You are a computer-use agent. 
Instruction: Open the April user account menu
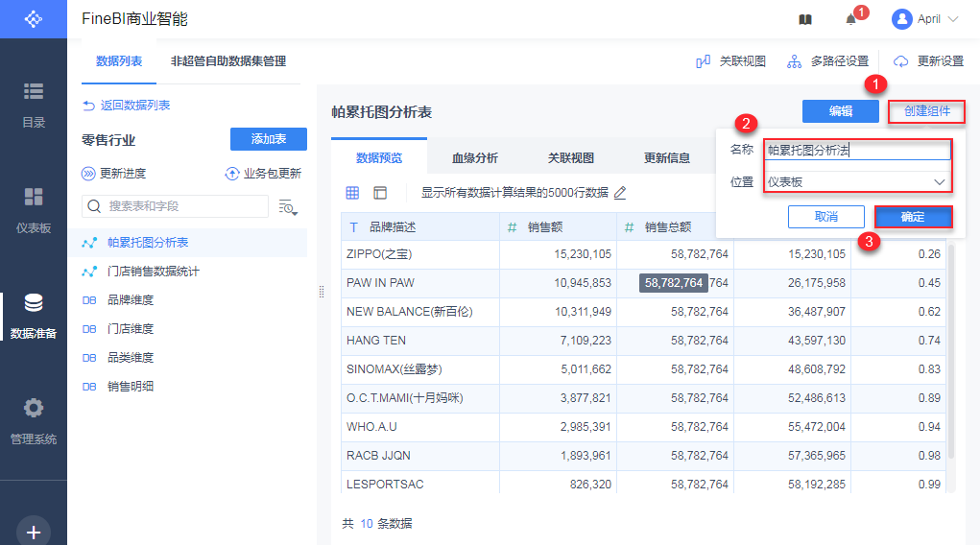point(925,19)
